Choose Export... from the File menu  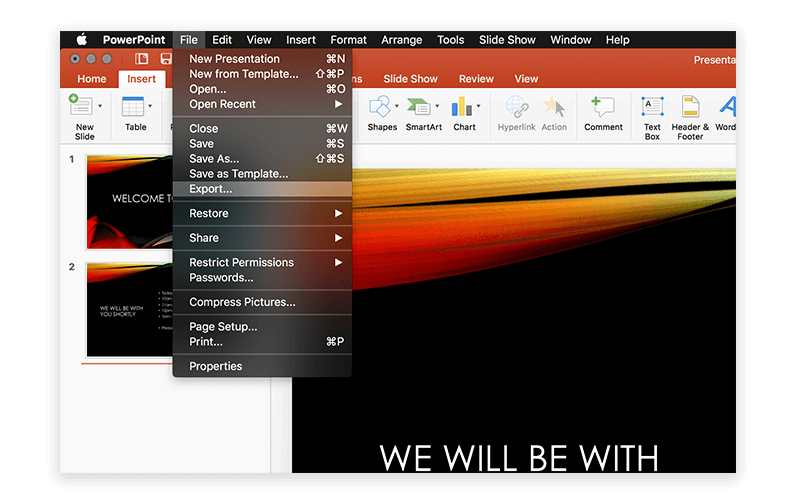[x=211, y=189]
